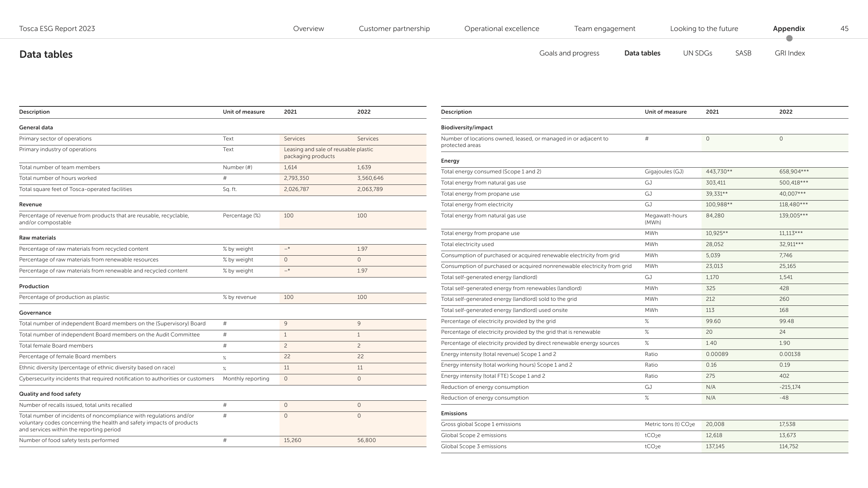This screenshot has width=868, height=488.
Task: Click the Monthly reporting unit cell
Action: (246, 379)
